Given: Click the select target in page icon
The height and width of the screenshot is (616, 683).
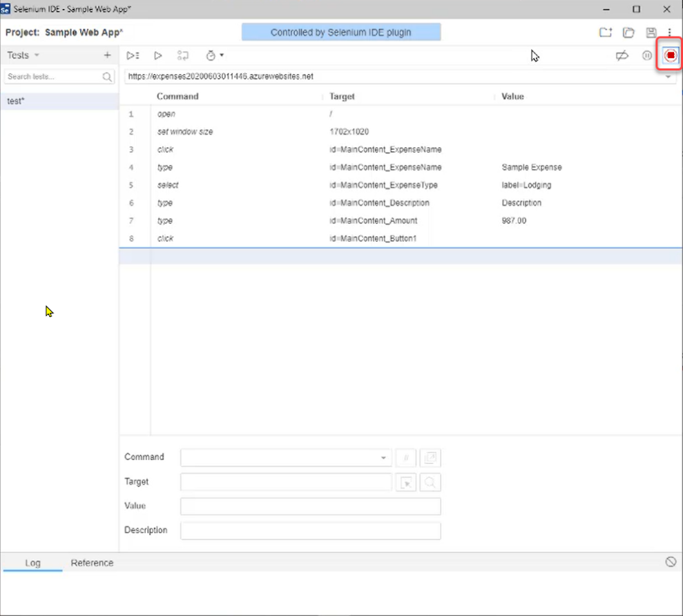Looking at the screenshot, I should [406, 482].
